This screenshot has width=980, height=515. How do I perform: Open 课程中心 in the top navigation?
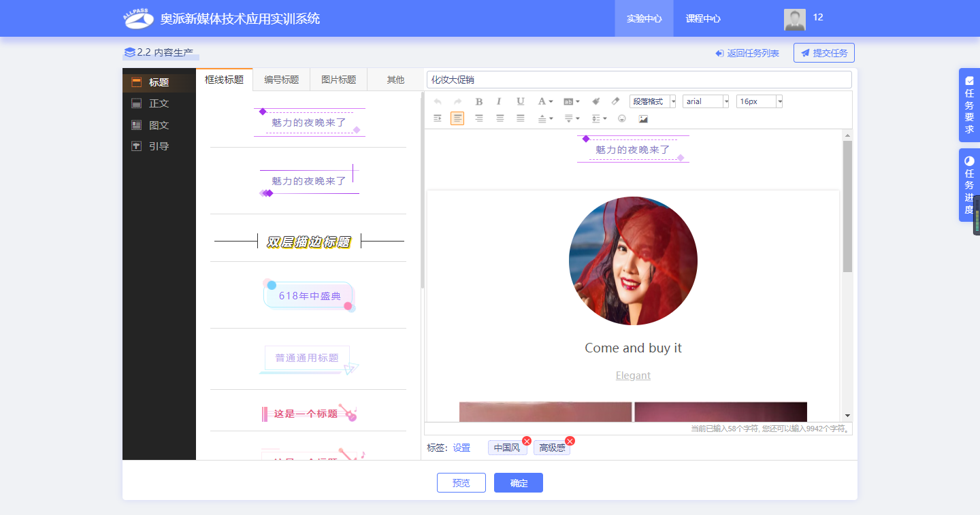pyautogui.click(x=703, y=18)
